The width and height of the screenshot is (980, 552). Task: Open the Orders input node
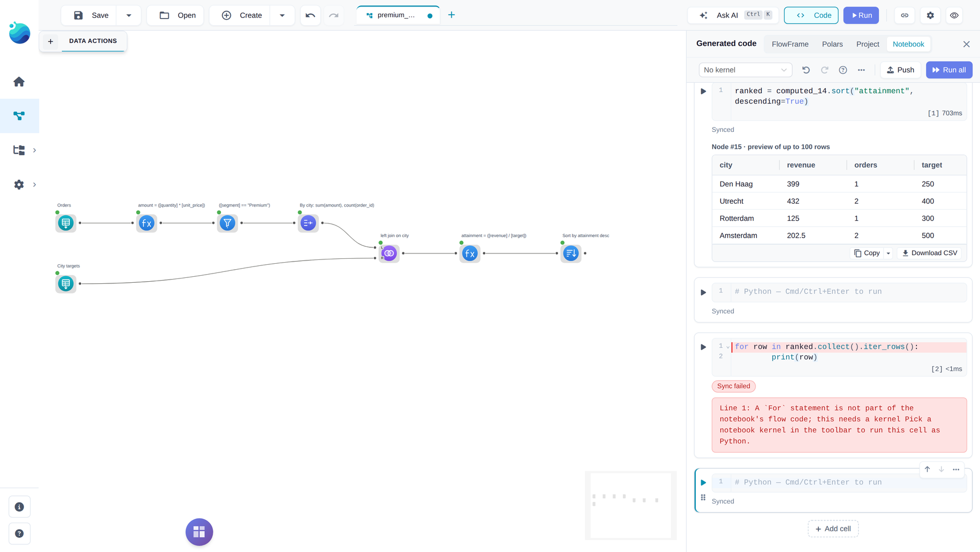[x=66, y=223]
